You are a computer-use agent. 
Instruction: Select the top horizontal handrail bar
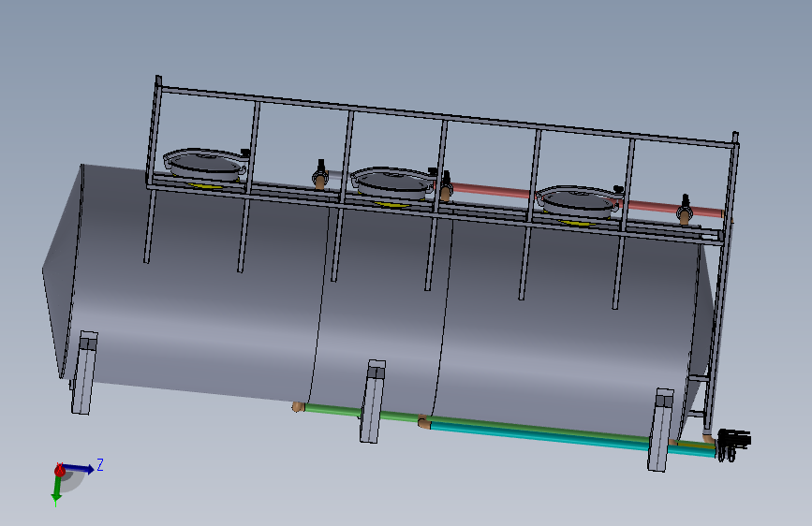(x=447, y=118)
